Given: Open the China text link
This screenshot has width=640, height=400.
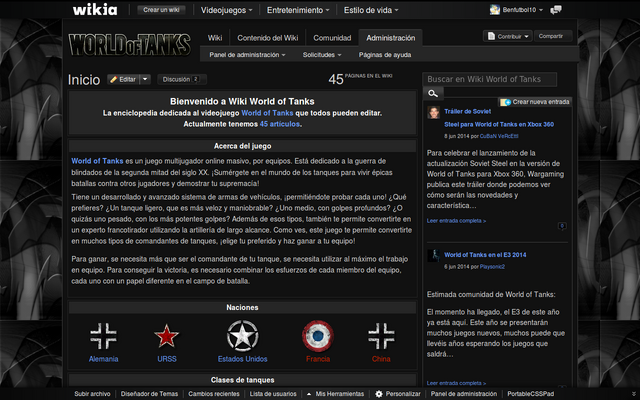Looking at the screenshot, I should click(381, 359).
